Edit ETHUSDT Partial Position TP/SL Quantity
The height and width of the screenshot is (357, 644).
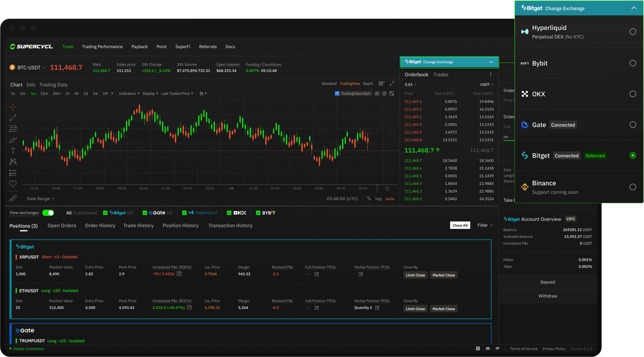click(x=377, y=308)
